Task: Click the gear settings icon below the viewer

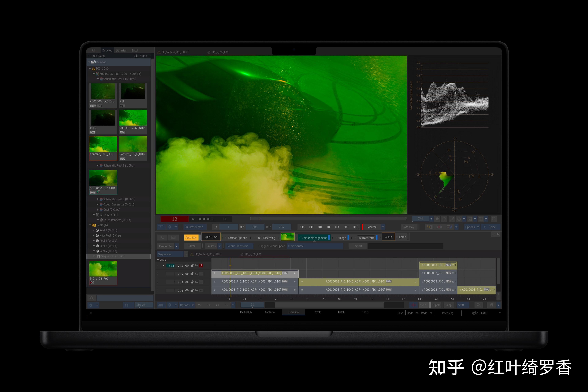Action: coord(170,227)
